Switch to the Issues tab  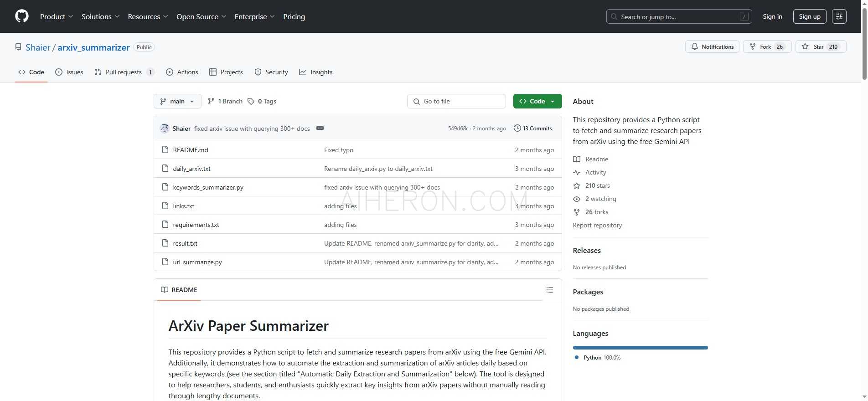coord(69,72)
